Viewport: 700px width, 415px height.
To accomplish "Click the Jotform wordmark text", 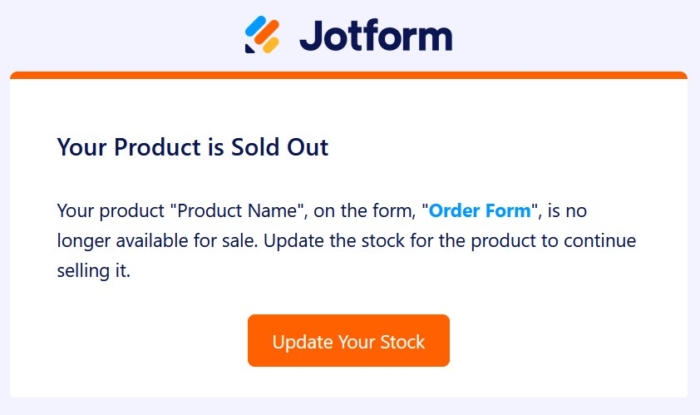I will pos(375,35).
